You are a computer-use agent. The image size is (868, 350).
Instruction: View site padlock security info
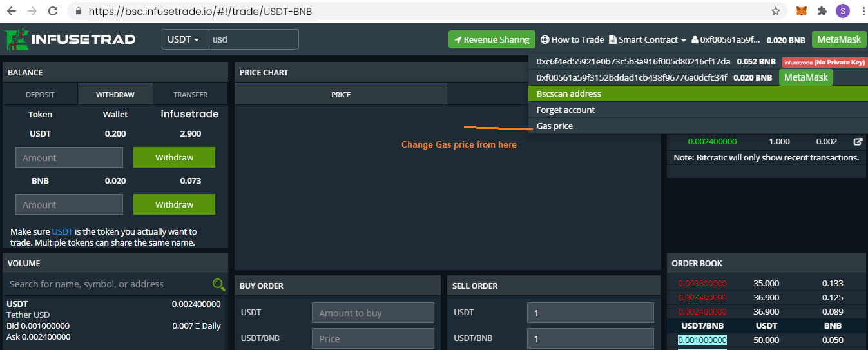pyautogui.click(x=79, y=12)
